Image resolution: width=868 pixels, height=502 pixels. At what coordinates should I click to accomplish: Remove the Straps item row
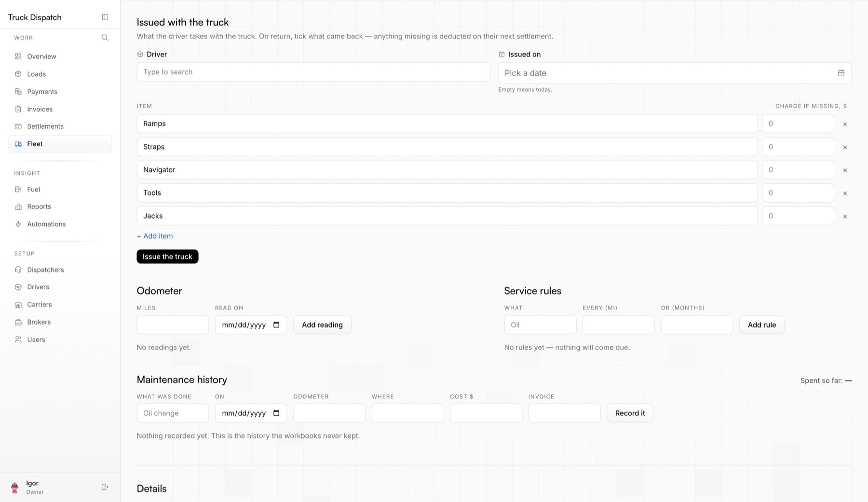tap(845, 147)
